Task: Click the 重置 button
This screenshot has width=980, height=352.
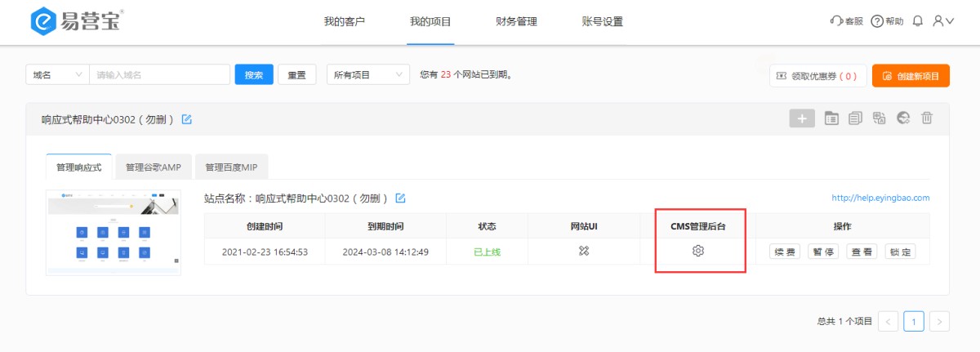Action: coord(297,75)
